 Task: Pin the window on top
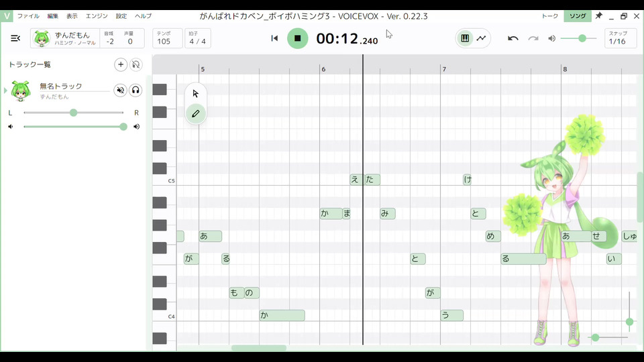[599, 16]
